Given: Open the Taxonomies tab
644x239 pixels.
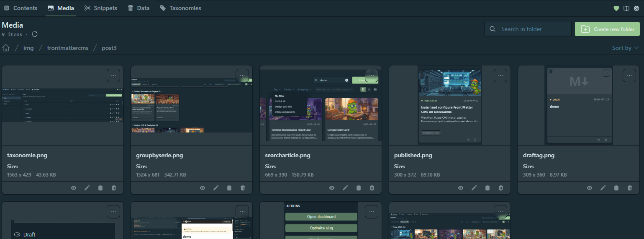Looking at the screenshot, I should [x=180, y=8].
